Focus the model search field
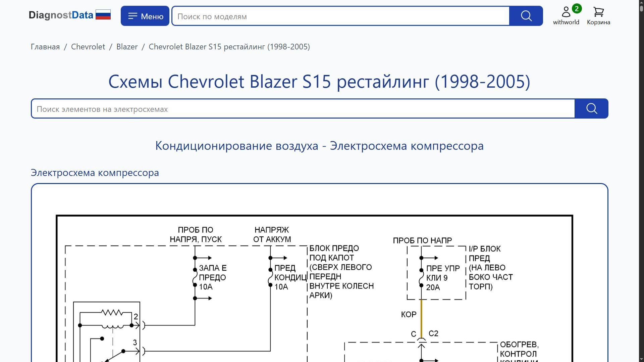The height and width of the screenshot is (362, 644). click(340, 16)
